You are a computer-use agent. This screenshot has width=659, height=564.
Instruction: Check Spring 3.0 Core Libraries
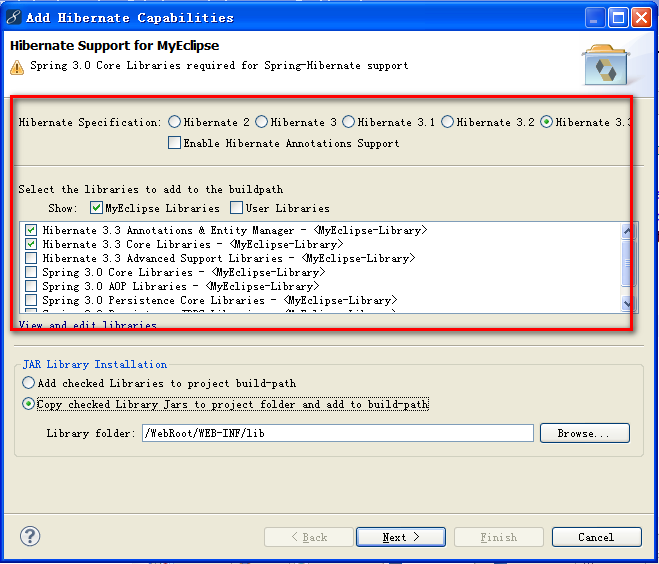[x=31, y=272]
